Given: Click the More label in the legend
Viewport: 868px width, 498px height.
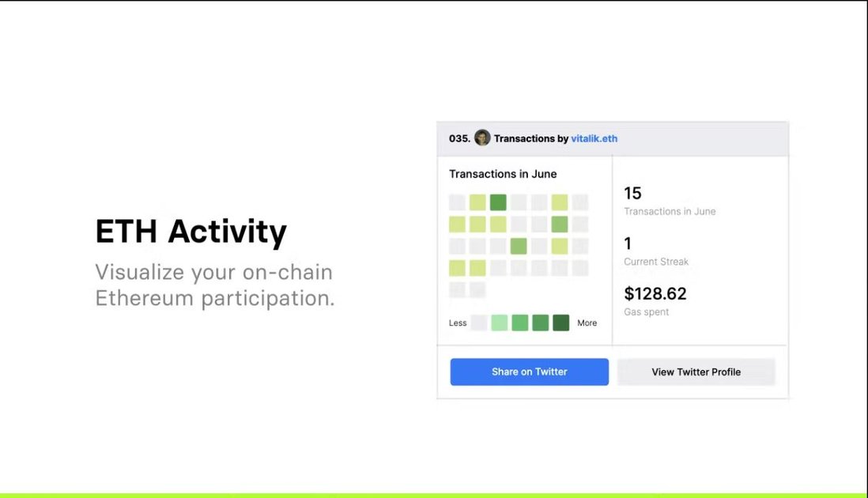Looking at the screenshot, I should pos(587,323).
